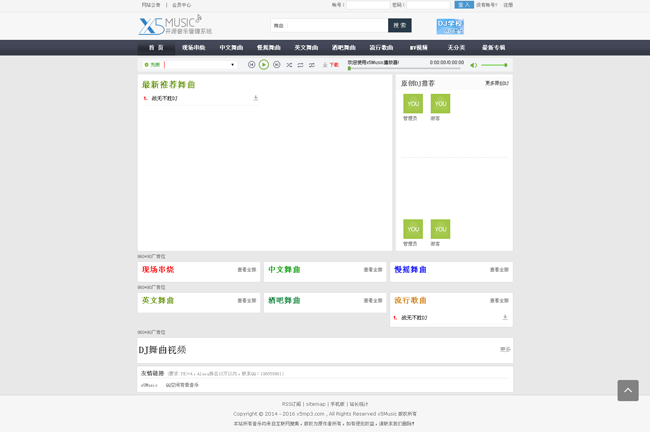Open 现场串烧 navigation tab
Image resolution: width=650 pixels, height=432 pixels.
[x=194, y=48]
